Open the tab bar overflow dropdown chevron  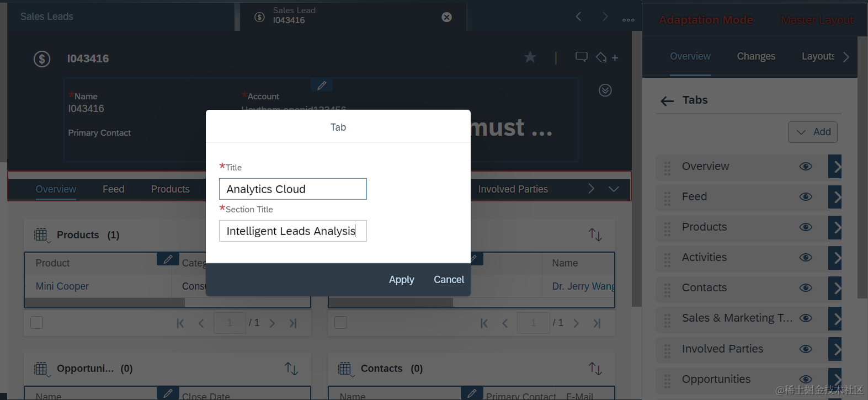(614, 189)
